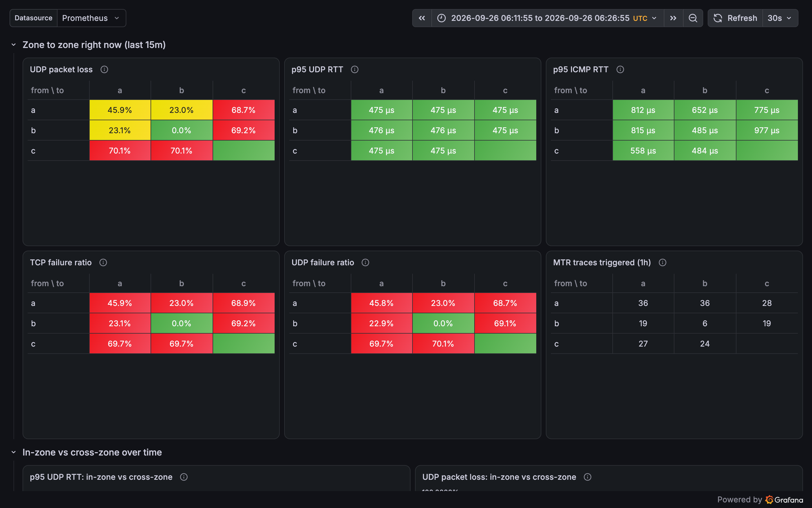
Task: Click the Grafana logo in footer
Action: (x=784, y=500)
